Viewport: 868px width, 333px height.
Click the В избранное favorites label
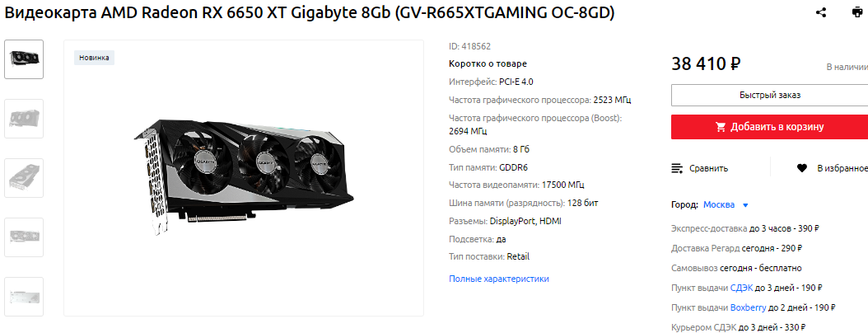point(842,168)
